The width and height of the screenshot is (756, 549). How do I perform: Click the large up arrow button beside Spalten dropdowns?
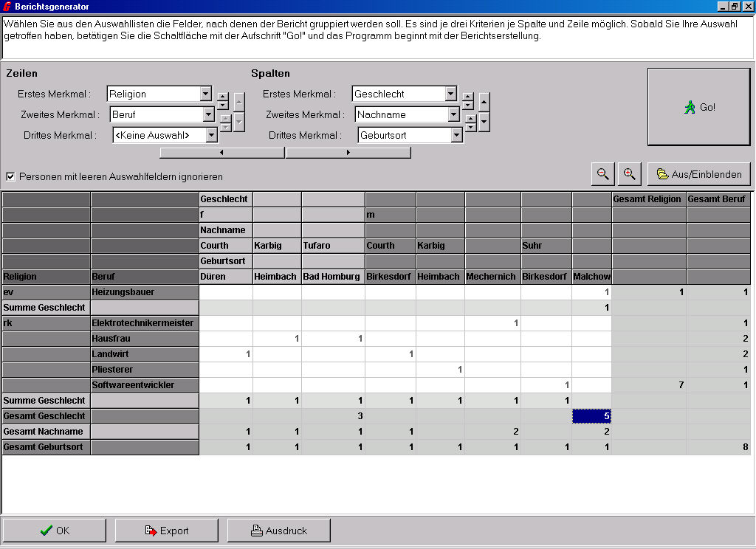coord(484,102)
